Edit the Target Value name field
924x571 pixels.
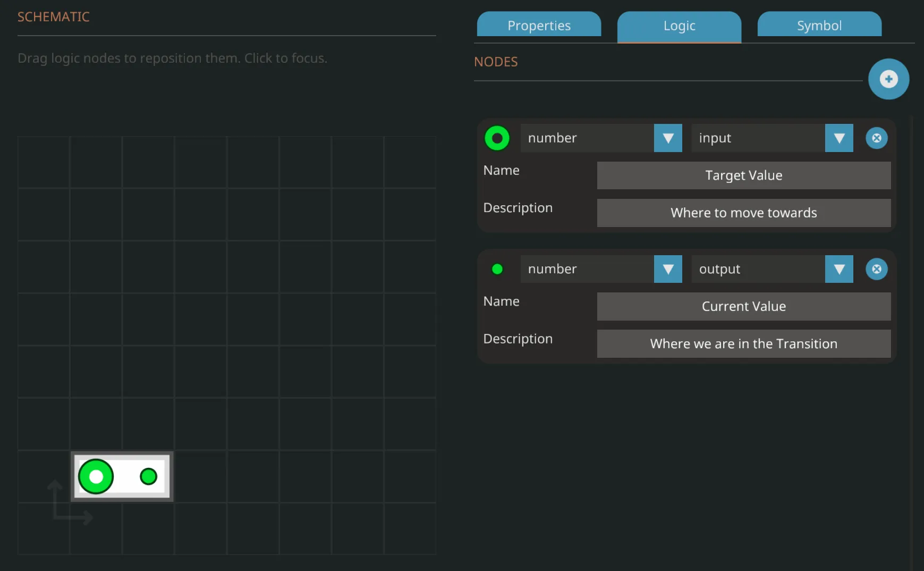coord(743,175)
